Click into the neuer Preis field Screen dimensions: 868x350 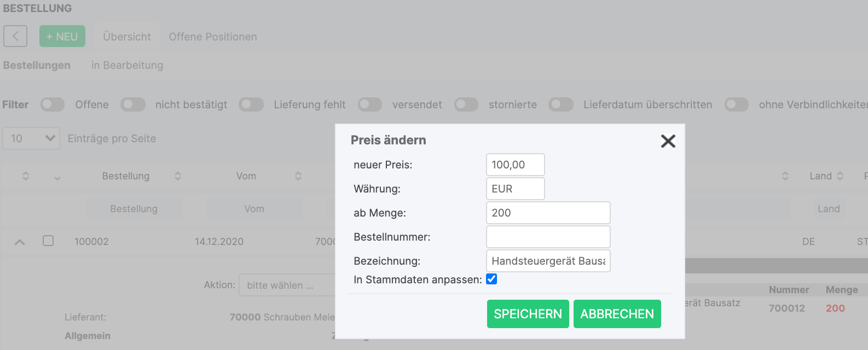click(515, 165)
